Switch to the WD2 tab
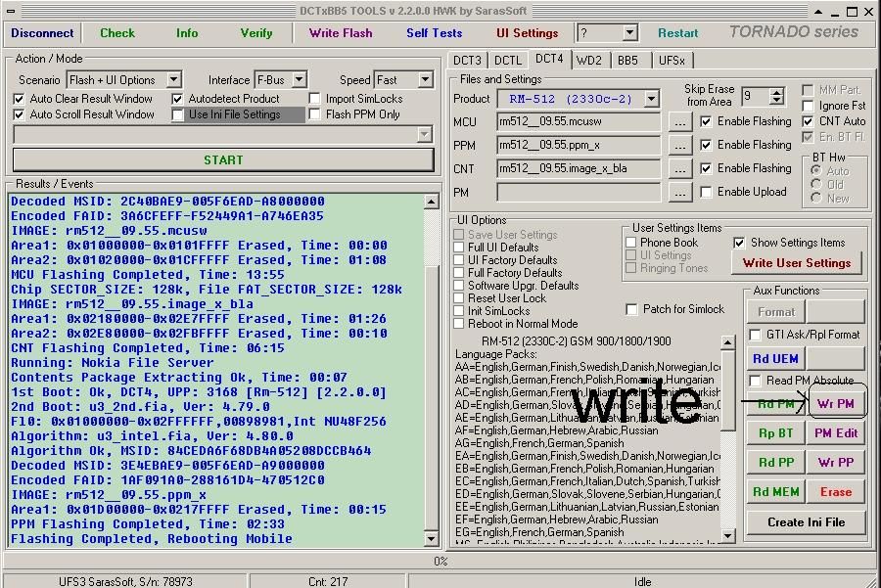Image resolution: width=881 pixels, height=588 pixels. click(x=589, y=61)
